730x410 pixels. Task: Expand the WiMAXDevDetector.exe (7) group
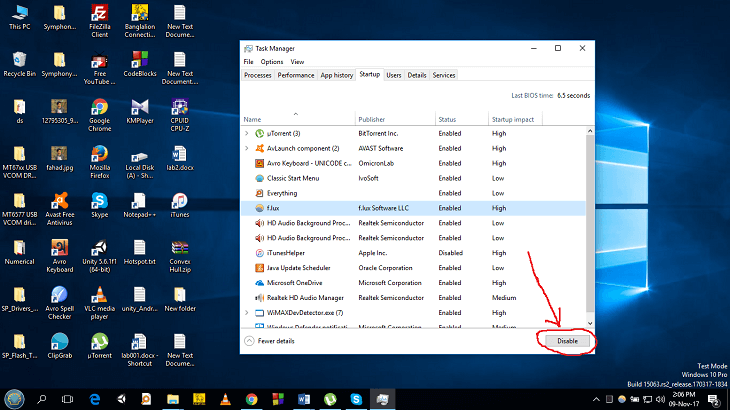(247, 313)
